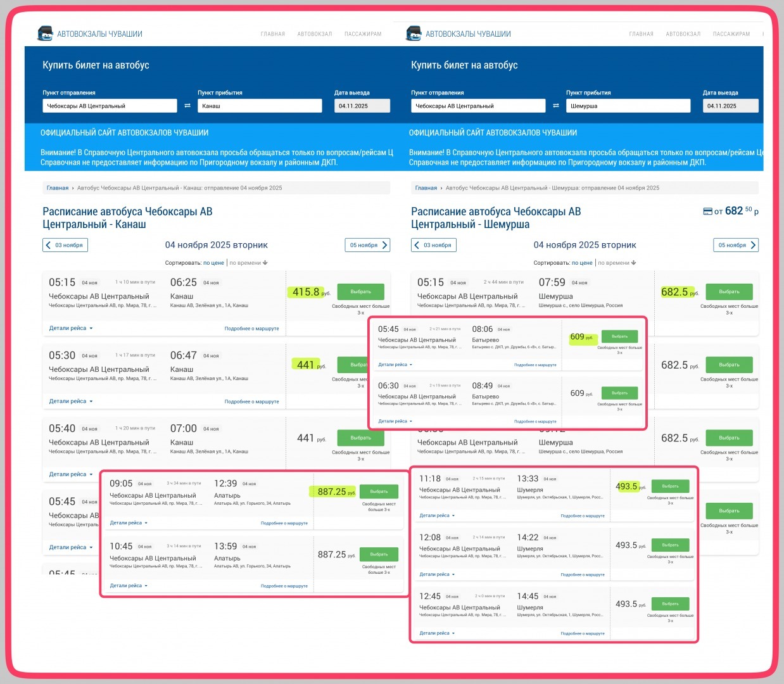Click the bus logo icon in right header
This screenshot has height=684, width=784.
(414, 34)
